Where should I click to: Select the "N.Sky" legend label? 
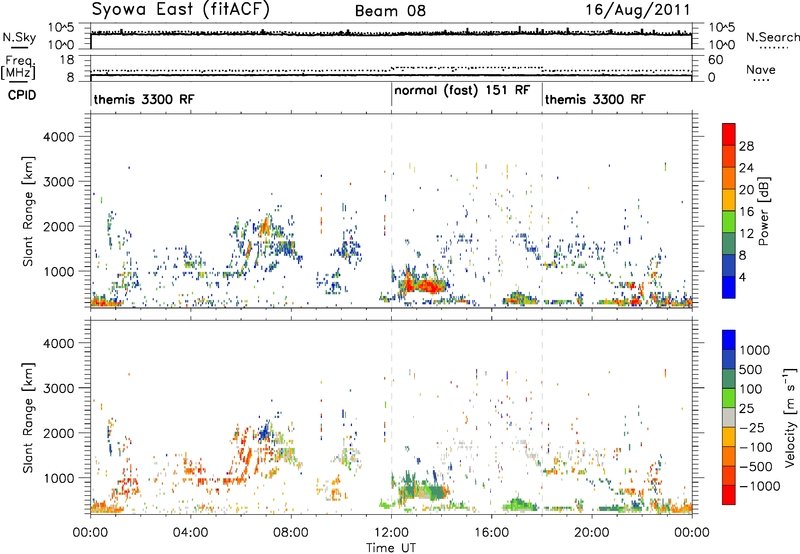(x=19, y=37)
